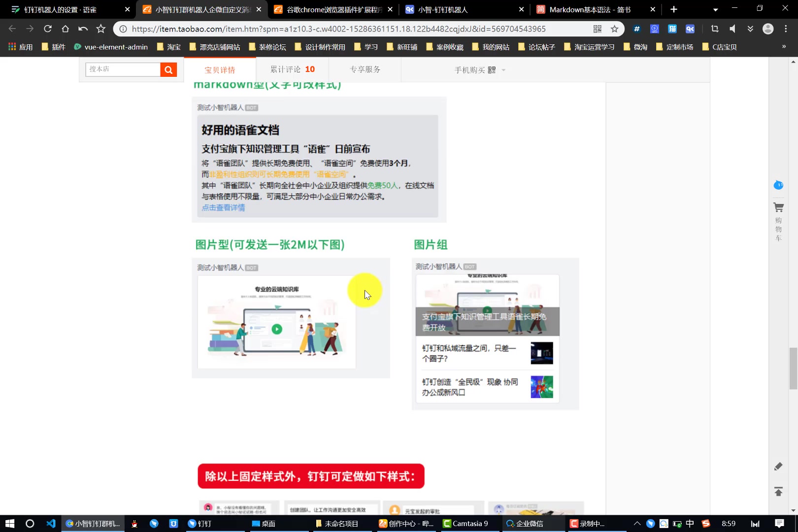Click the orange shop search button
Image resolution: width=798 pixels, height=532 pixels.
[168, 69]
